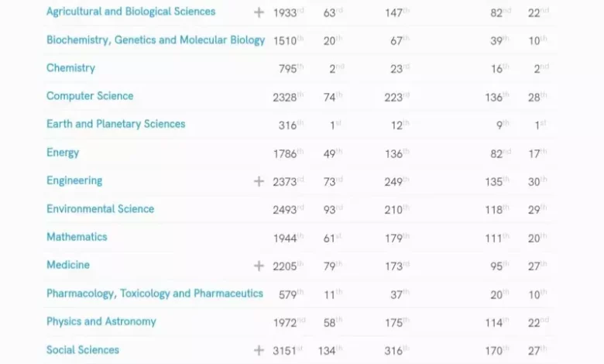This screenshot has height=364, width=604.
Task: Expand the Agricultural and Biological Sciences row
Action: pyautogui.click(x=259, y=12)
